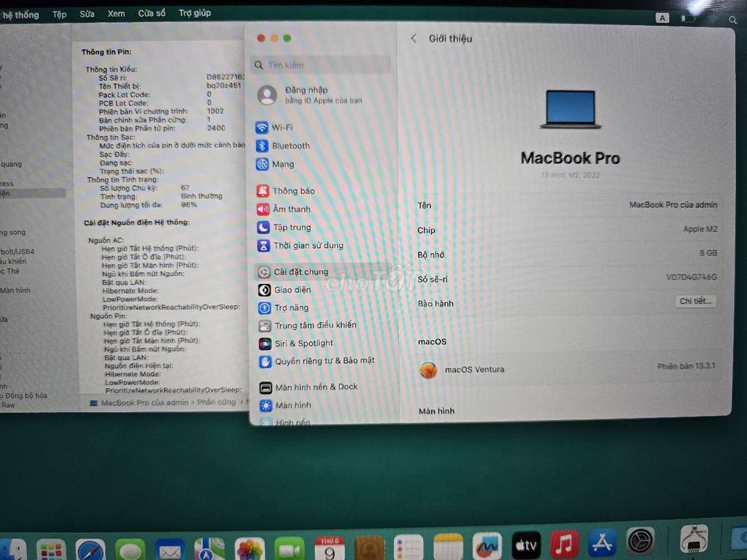Open Thông báo notifications settings
This screenshot has width=747, height=560.
click(x=286, y=191)
